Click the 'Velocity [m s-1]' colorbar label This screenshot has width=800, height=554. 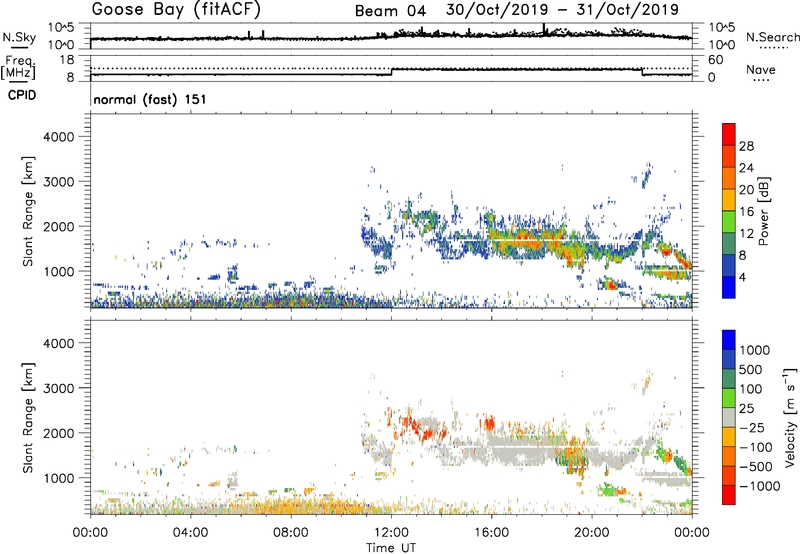click(x=789, y=417)
